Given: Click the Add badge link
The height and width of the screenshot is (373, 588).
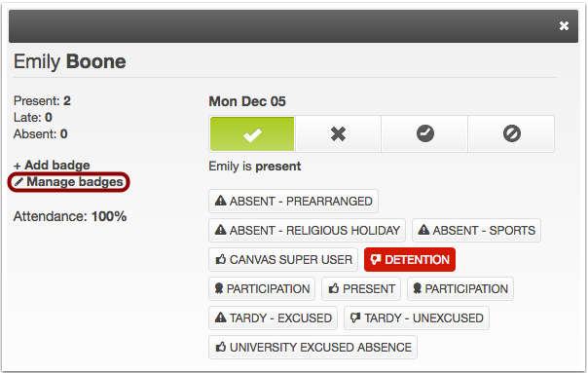Looking at the screenshot, I should point(52,166).
